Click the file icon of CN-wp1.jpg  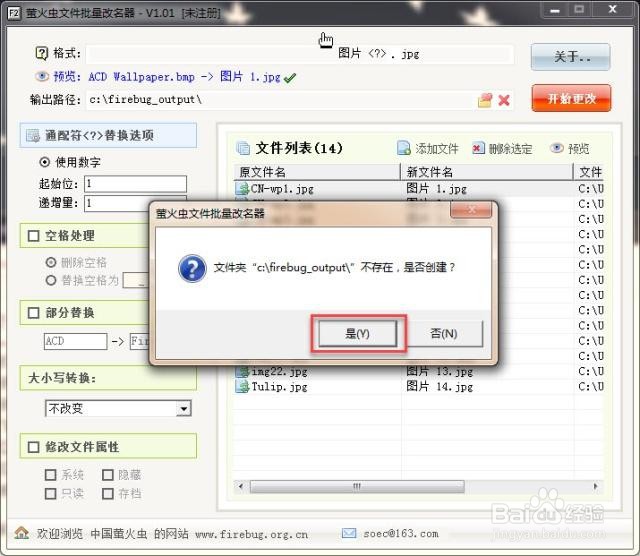tap(242, 188)
